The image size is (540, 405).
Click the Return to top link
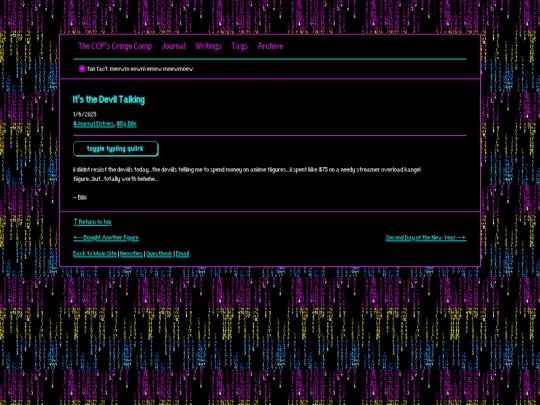92,222
